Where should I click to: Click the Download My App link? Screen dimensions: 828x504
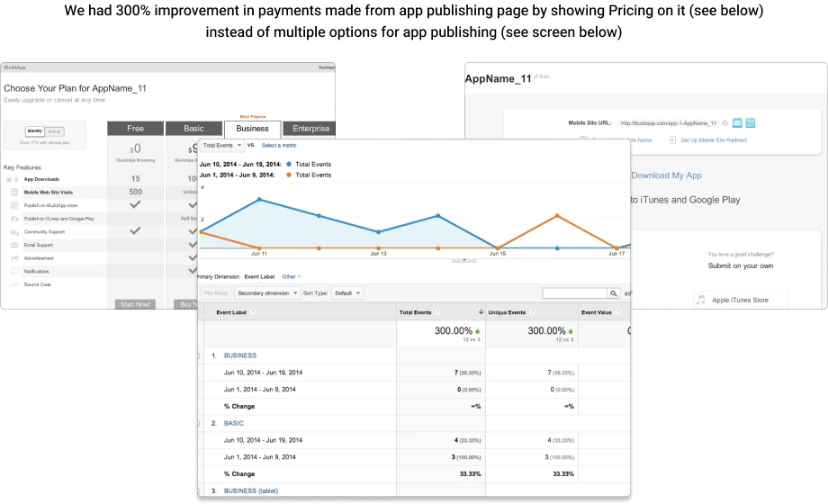(x=666, y=175)
